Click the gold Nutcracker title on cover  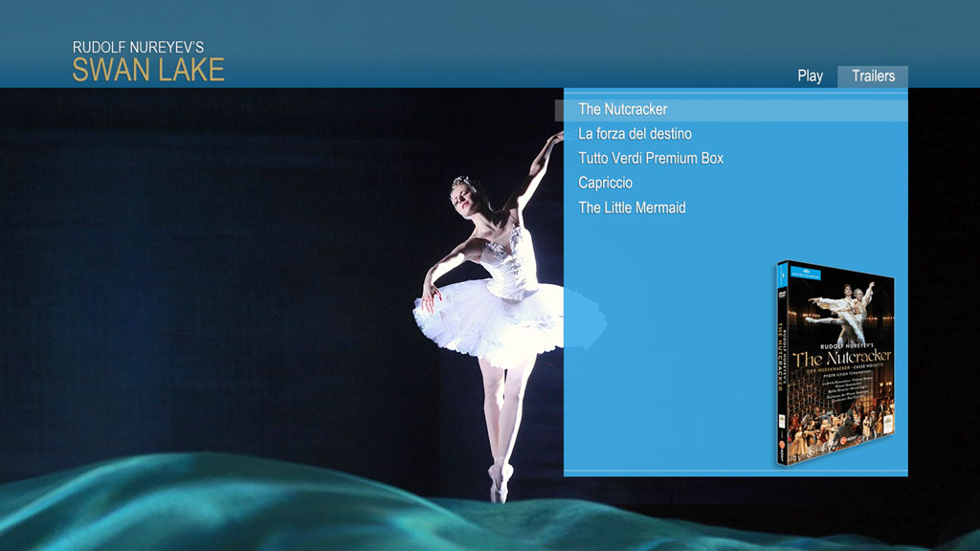tap(841, 356)
